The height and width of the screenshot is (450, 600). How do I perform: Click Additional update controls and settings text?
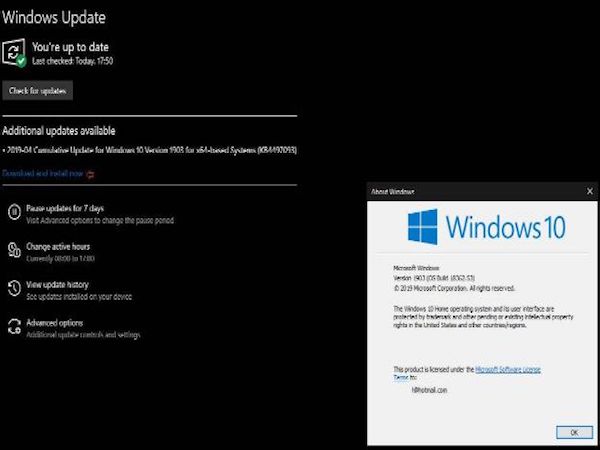(x=83, y=335)
